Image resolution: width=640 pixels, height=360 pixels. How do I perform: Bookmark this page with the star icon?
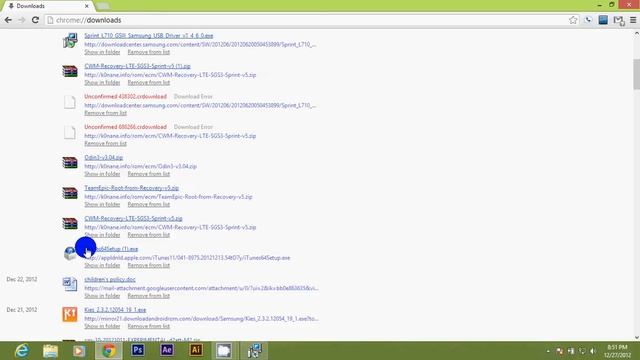coord(573,20)
